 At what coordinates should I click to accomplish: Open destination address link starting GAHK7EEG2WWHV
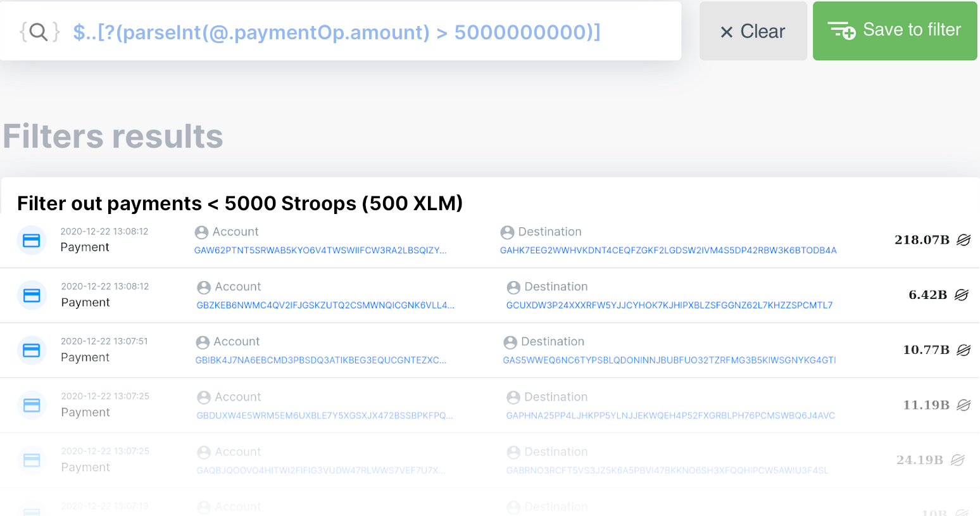point(668,251)
